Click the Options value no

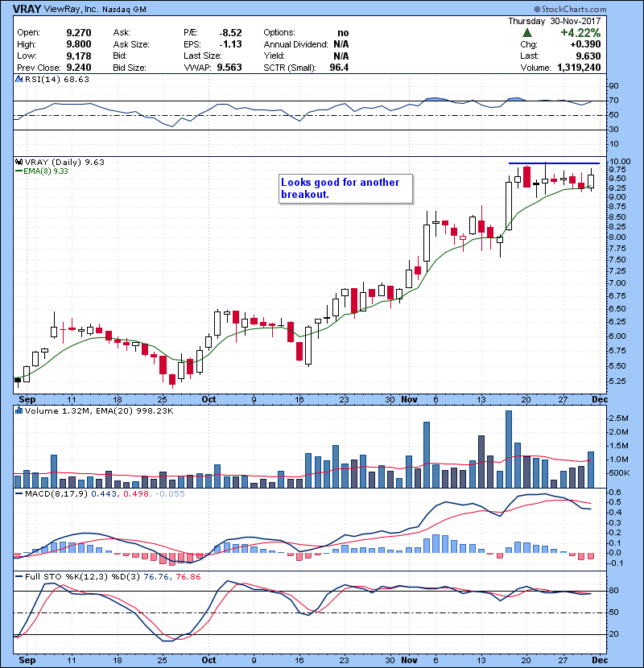pos(343,33)
